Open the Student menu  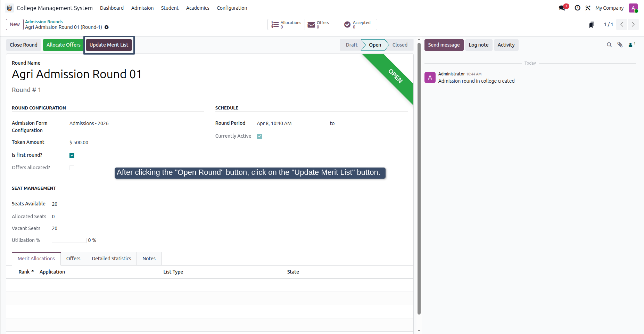pos(170,8)
